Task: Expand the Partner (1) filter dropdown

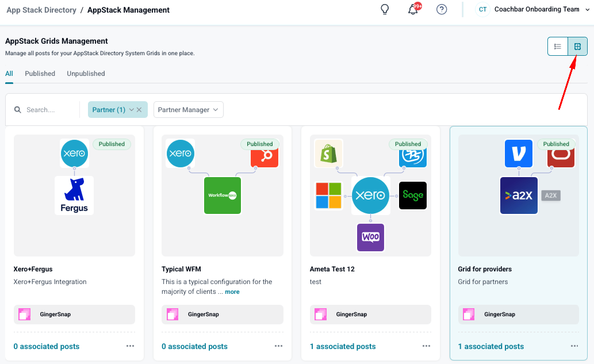Action: (132, 109)
